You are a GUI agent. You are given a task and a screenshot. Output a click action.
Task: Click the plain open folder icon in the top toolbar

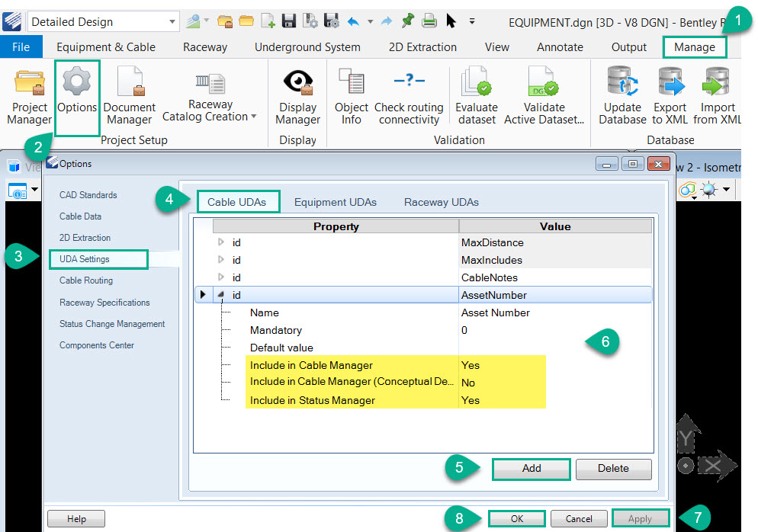click(246, 21)
